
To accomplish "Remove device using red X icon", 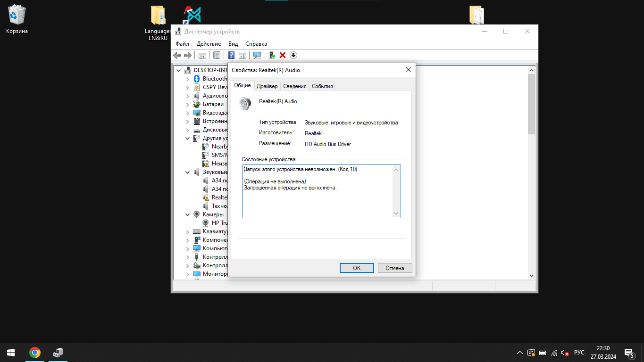I will click(283, 55).
